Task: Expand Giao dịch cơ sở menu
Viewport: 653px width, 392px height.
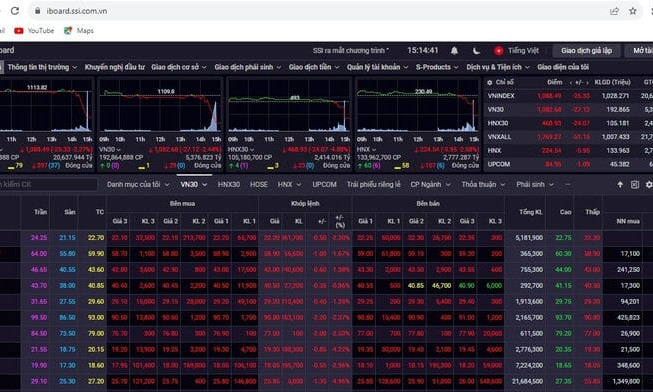Action: tap(179, 67)
